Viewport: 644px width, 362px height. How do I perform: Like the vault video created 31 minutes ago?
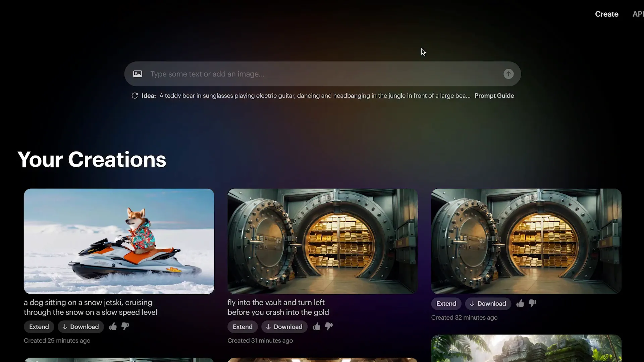tap(317, 327)
